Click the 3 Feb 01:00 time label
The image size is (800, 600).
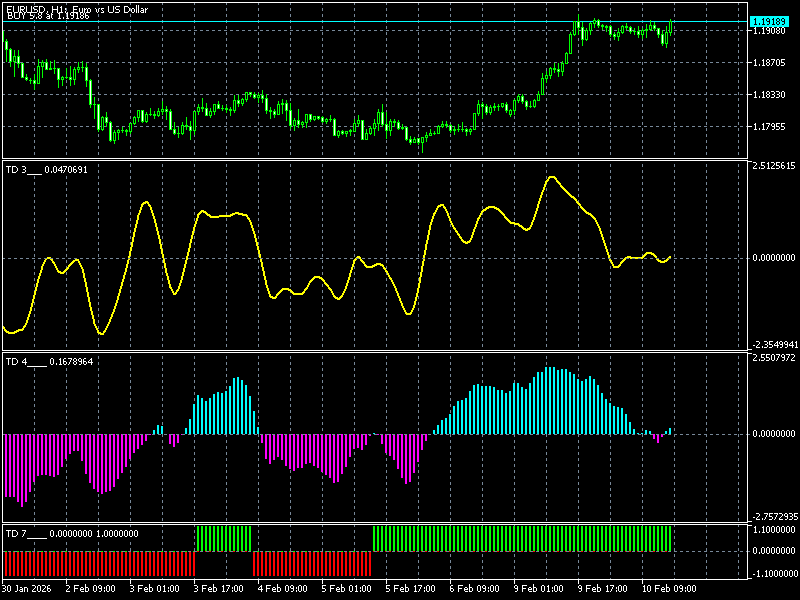155,589
